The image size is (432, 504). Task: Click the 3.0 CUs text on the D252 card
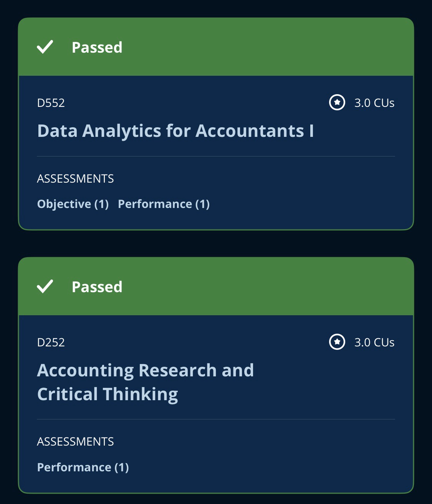(x=374, y=343)
